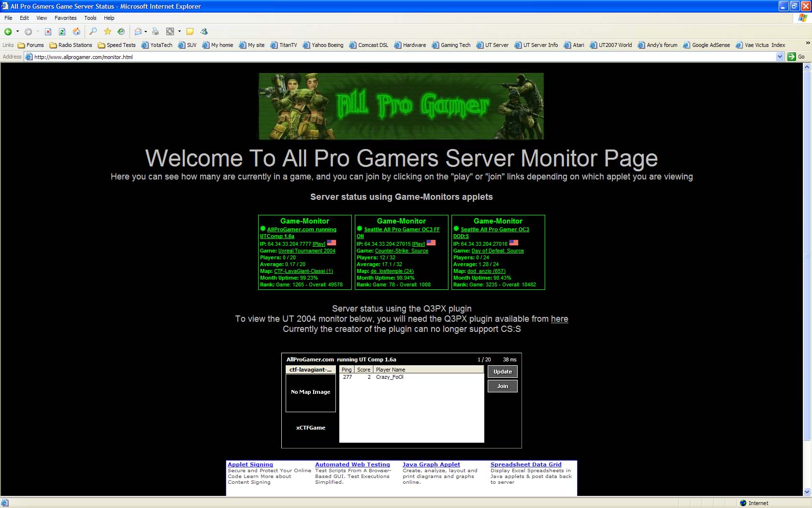Open the Address bar history dropdown

(780, 57)
